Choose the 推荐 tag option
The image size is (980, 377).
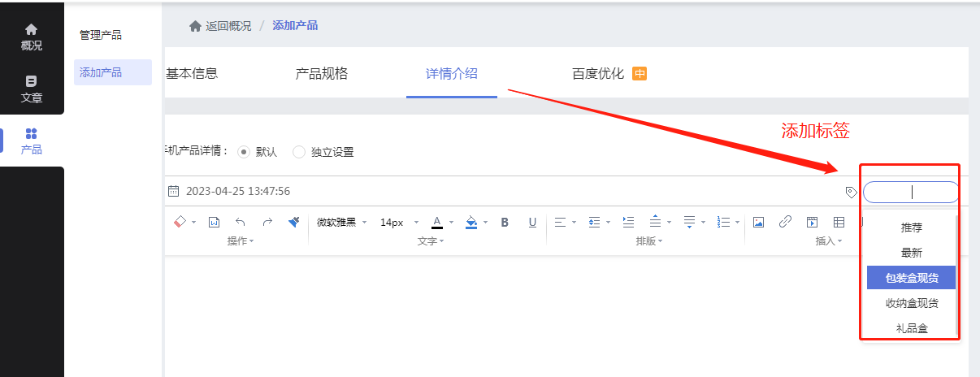(x=911, y=227)
